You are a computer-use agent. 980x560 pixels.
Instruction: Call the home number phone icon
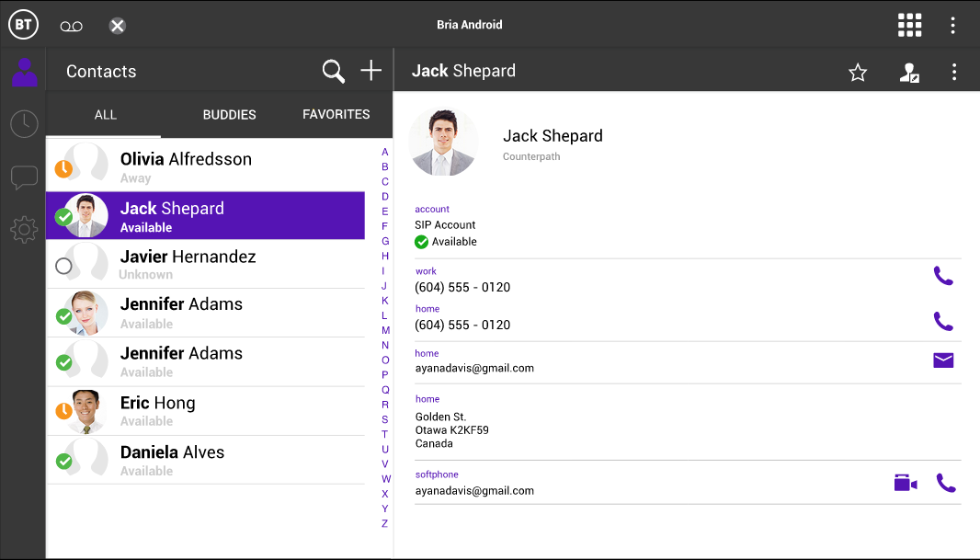[943, 321]
